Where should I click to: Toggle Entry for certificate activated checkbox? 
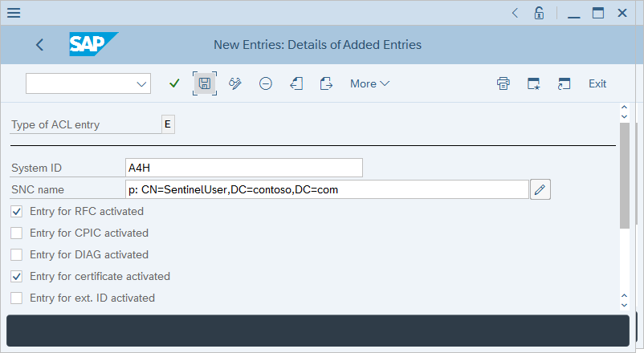[x=16, y=277]
